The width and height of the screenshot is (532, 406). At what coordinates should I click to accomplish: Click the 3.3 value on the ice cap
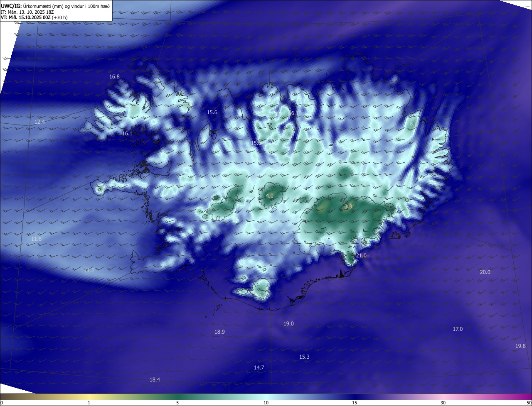click(348, 206)
